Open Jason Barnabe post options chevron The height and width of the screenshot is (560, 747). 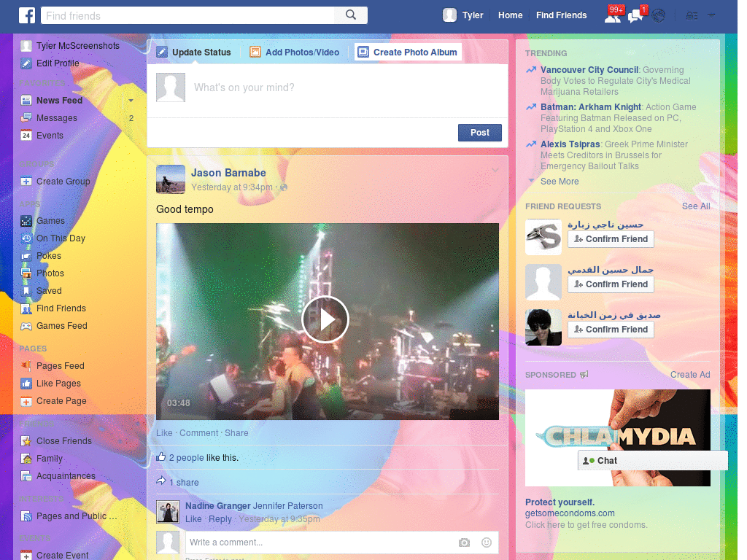pyautogui.click(x=495, y=170)
